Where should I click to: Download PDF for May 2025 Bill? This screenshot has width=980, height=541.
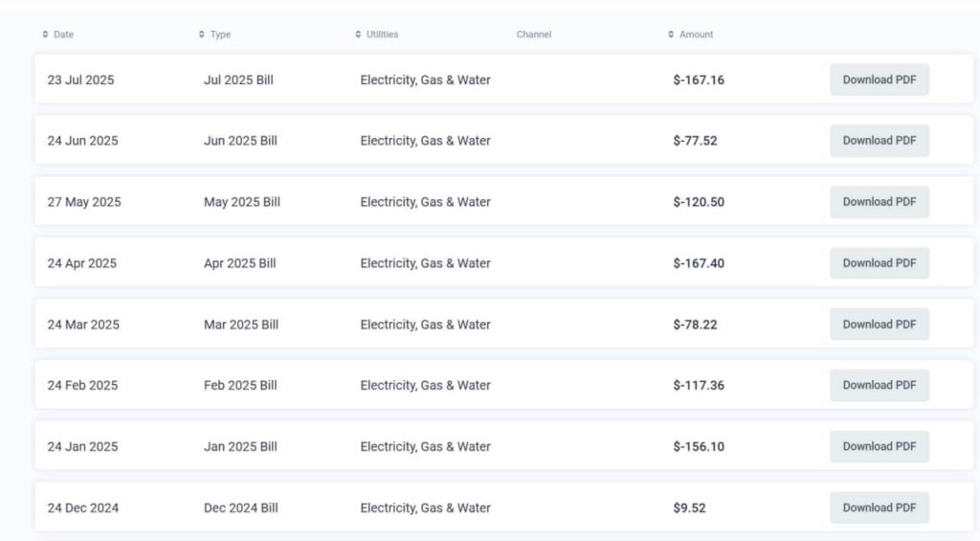880,202
